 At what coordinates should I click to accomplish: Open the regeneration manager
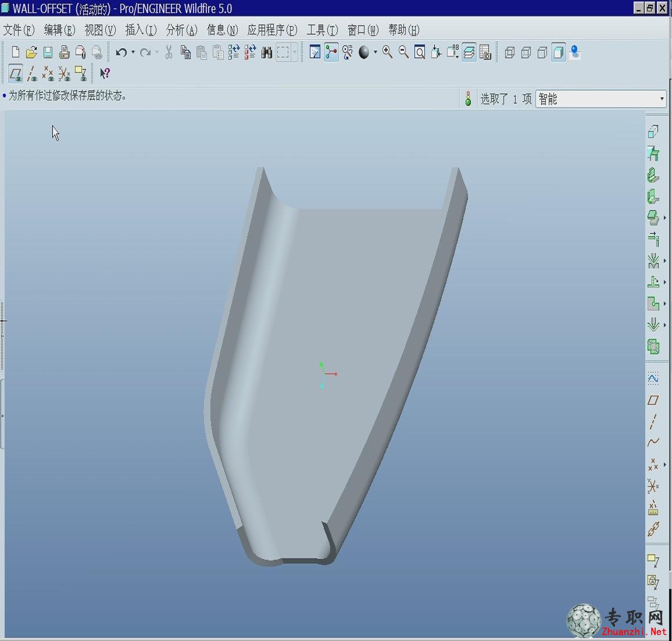click(x=251, y=52)
